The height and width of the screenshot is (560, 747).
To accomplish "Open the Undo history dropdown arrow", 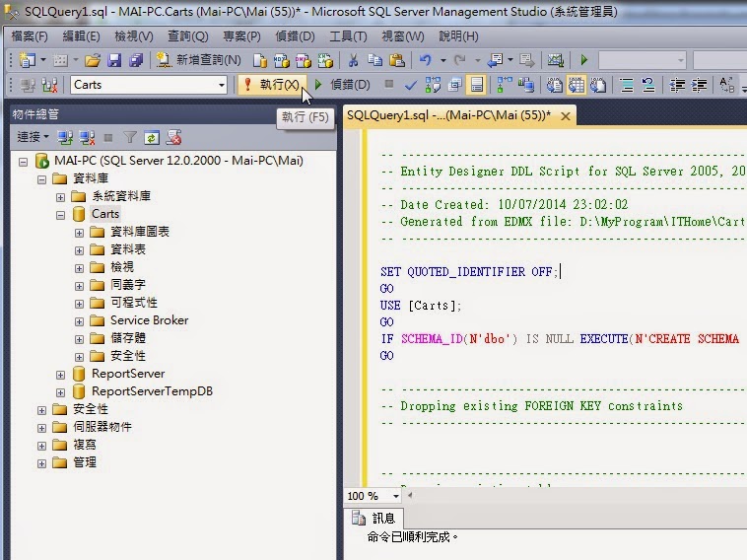I will click(x=443, y=60).
